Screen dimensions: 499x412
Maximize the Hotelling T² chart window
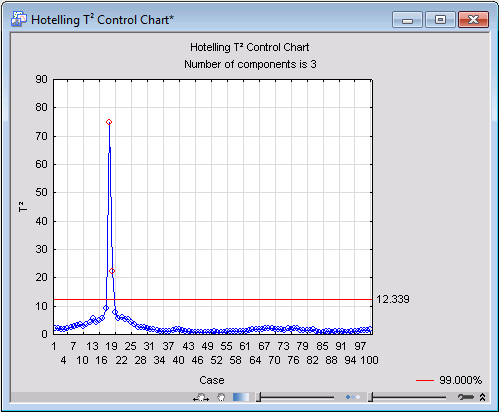(440, 20)
